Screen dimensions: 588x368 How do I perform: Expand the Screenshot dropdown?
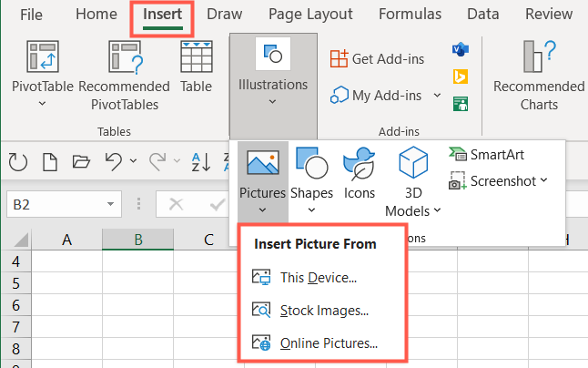543,181
